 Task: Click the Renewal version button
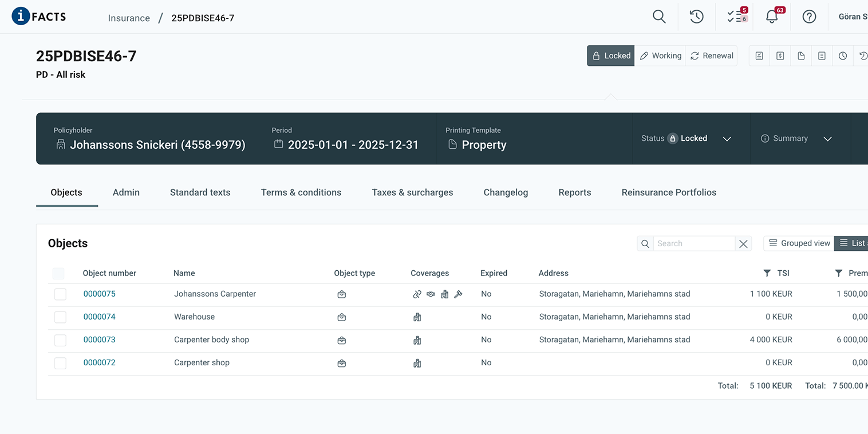click(712, 56)
